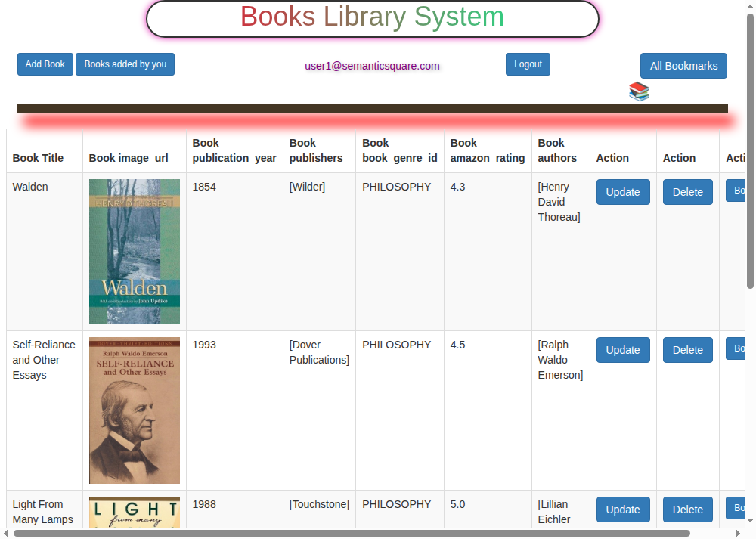Update the Light From Many Lamps entry
Image resolution: width=756 pixels, height=539 pixels.
pos(622,510)
